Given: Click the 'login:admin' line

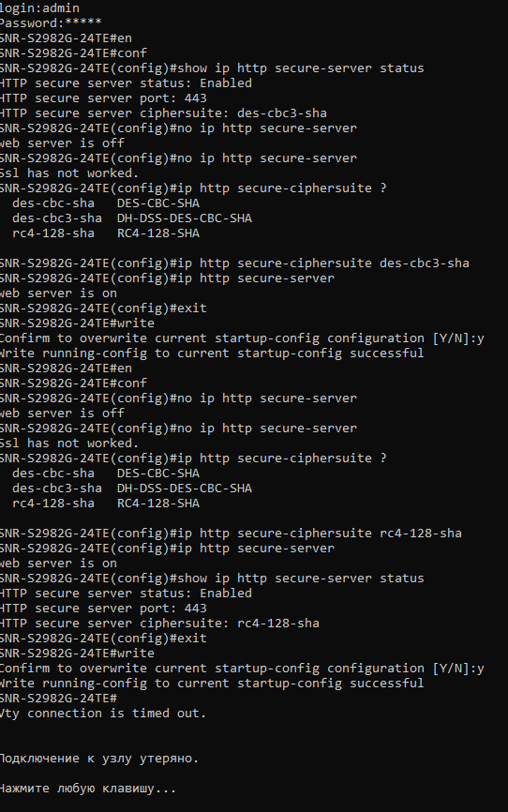Looking at the screenshot, I should click(40, 8).
